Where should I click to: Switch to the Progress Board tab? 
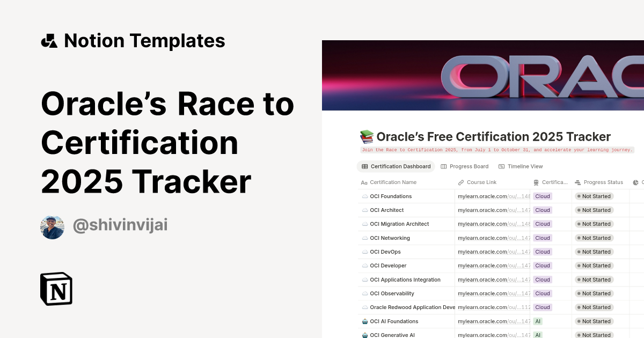coord(469,166)
